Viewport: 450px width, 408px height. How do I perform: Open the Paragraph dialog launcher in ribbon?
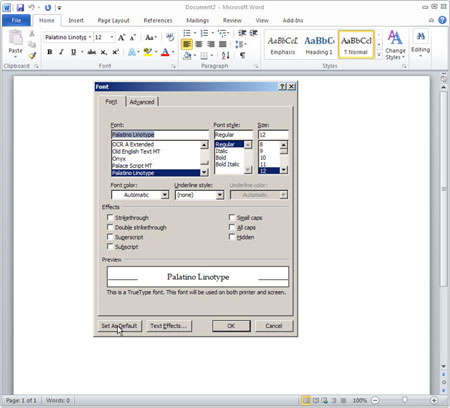(x=256, y=67)
